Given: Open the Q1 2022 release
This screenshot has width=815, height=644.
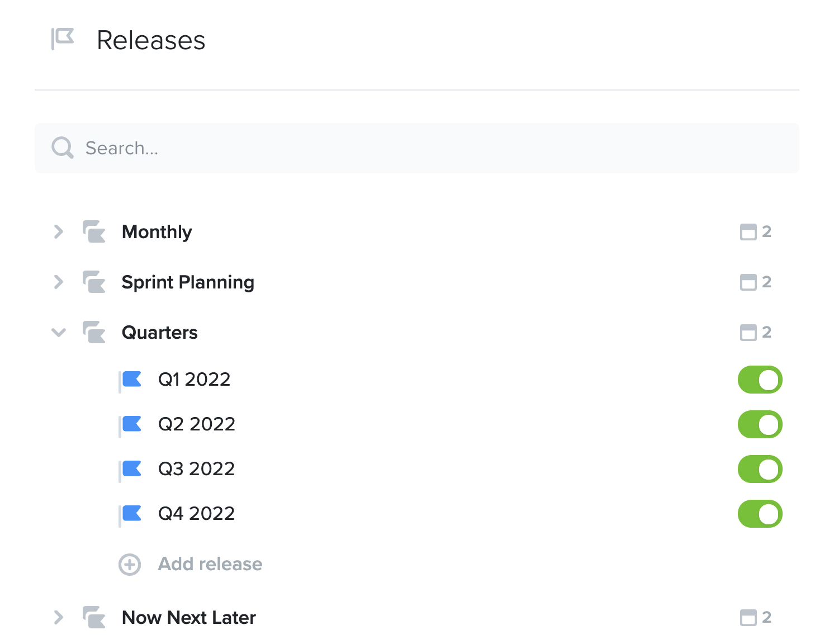Looking at the screenshot, I should point(195,380).
